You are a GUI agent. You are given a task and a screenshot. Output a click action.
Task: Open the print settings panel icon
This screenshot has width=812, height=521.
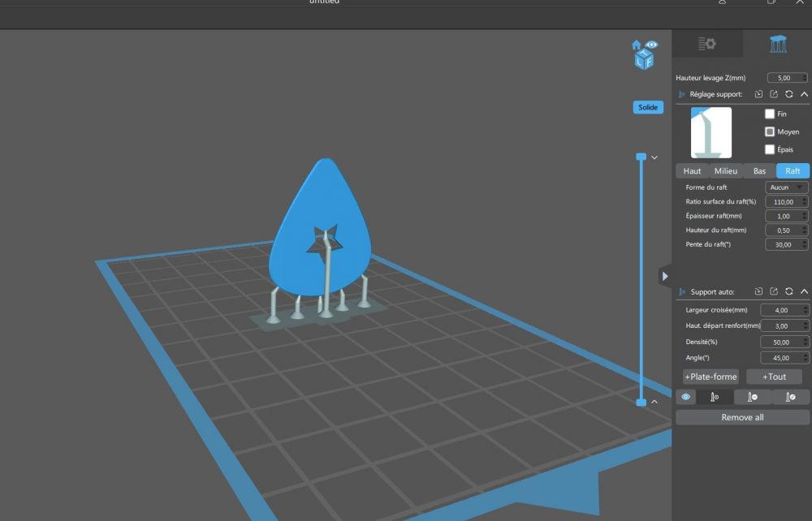coord(707,44)
